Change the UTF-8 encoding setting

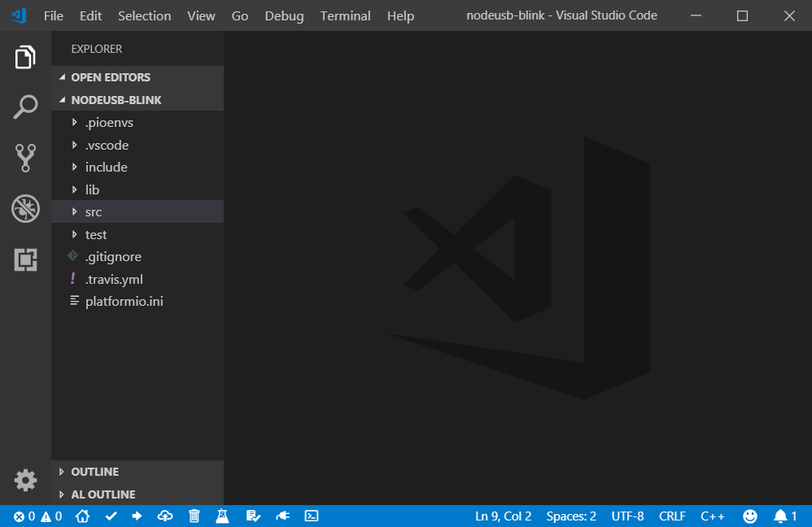627,516
